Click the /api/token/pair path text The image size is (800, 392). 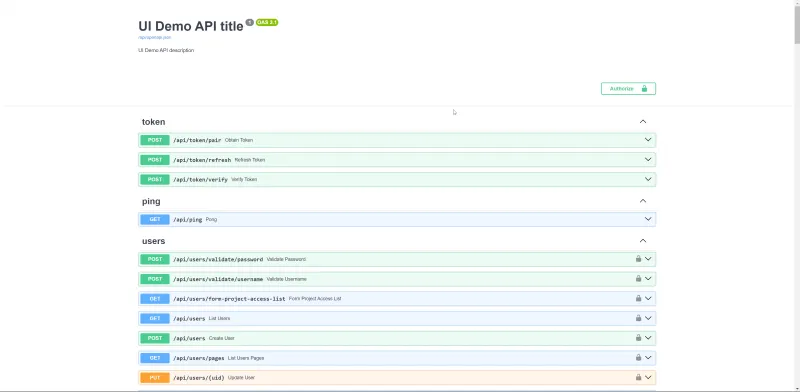click(197, 140)
